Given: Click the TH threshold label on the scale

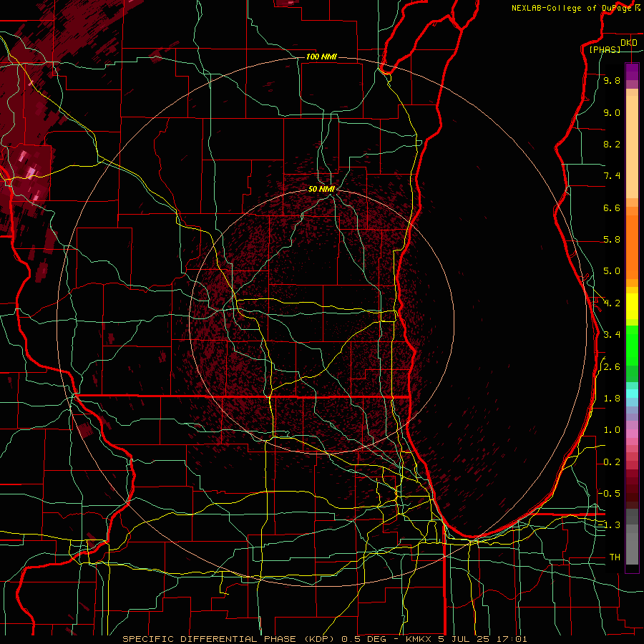Looking at the screenshot, I should [x=615, y=557].
